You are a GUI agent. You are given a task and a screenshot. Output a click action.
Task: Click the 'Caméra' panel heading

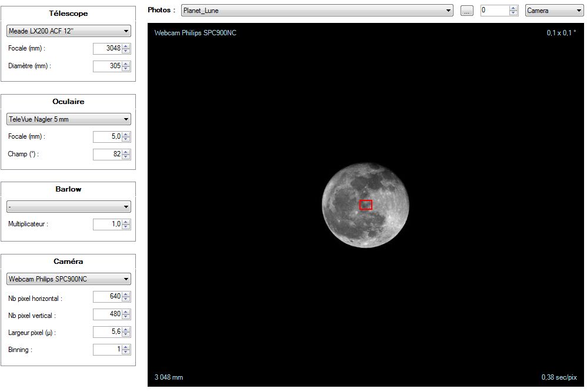(x=68, y=262)
